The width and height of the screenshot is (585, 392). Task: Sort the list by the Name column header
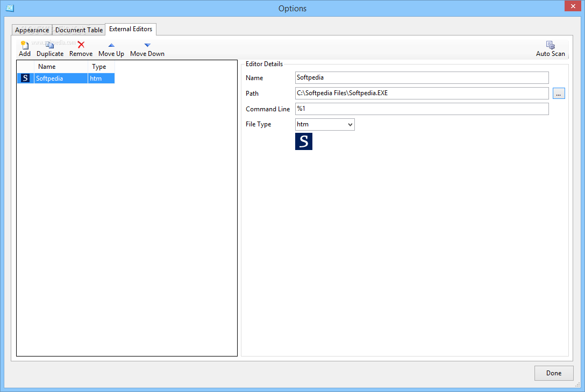point(61,67)
